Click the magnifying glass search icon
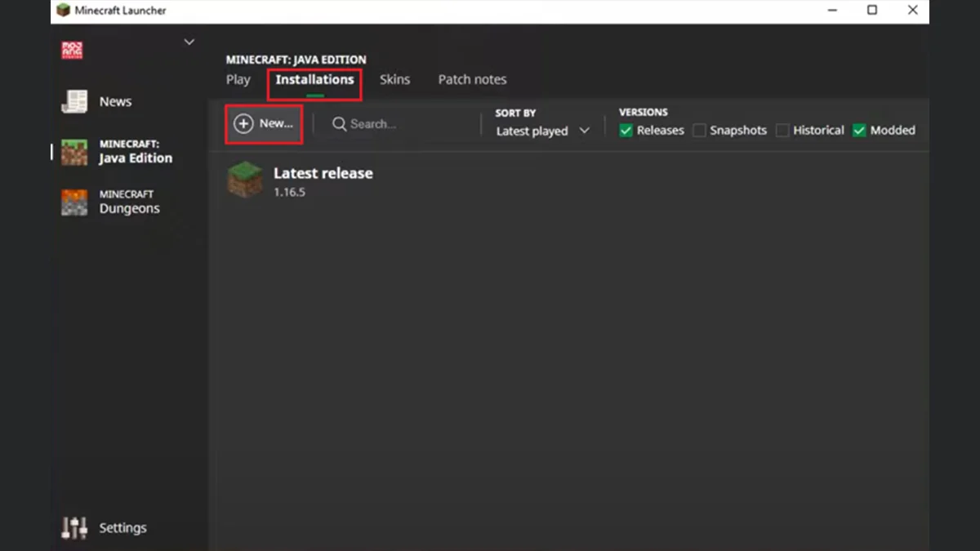Image resolution: width=980 pixels, height=551 pixels. click(340, 124)
